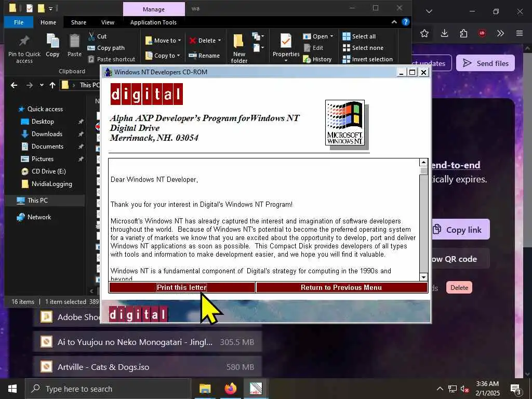Click Send files button in browser

coord(486,63)
